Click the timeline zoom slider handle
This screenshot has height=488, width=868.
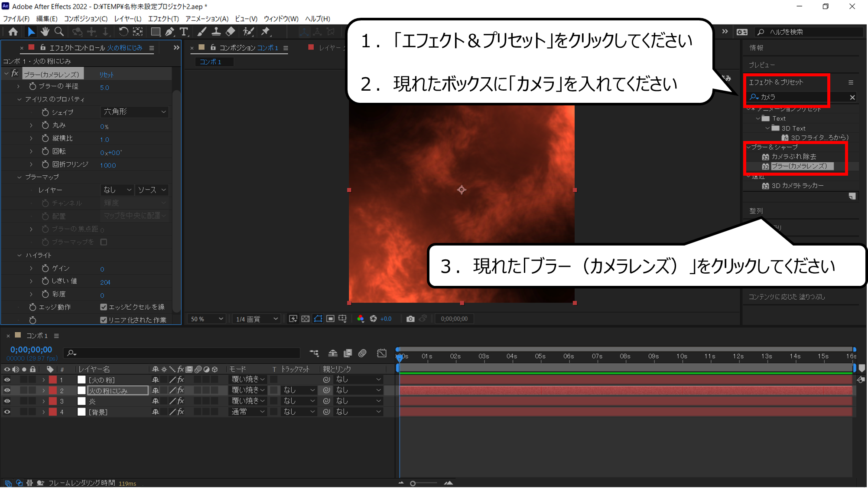click(x=413, y=483)
